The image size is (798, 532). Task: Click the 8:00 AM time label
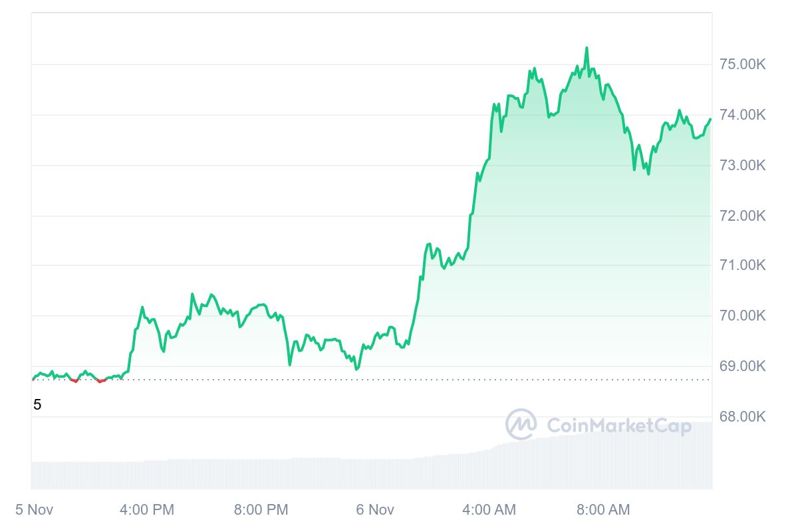tap(603, 510)
